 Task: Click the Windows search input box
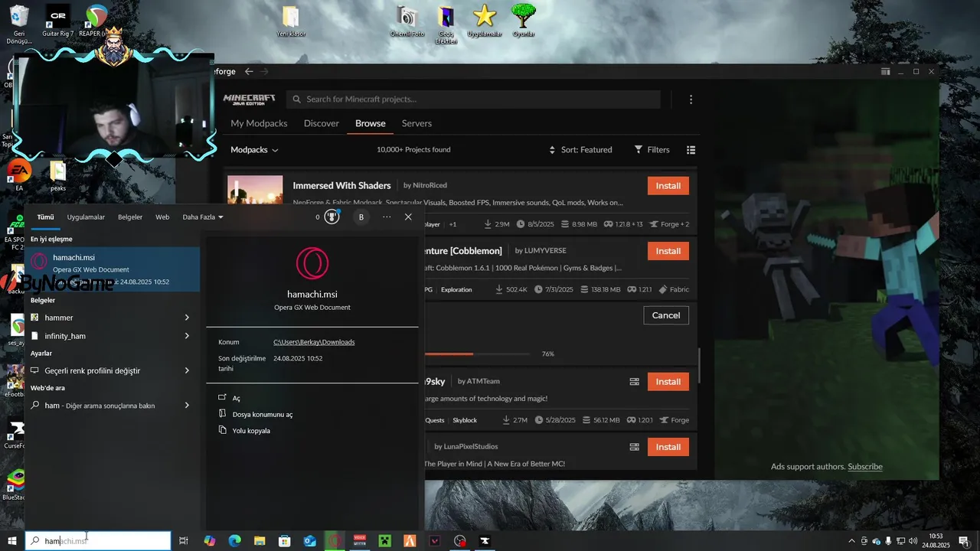pyautogui.click(x=98, y=541)
